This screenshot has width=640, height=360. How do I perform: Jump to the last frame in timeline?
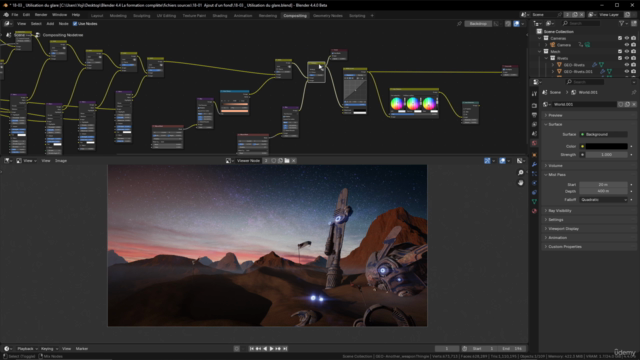[x=285, y=349]
